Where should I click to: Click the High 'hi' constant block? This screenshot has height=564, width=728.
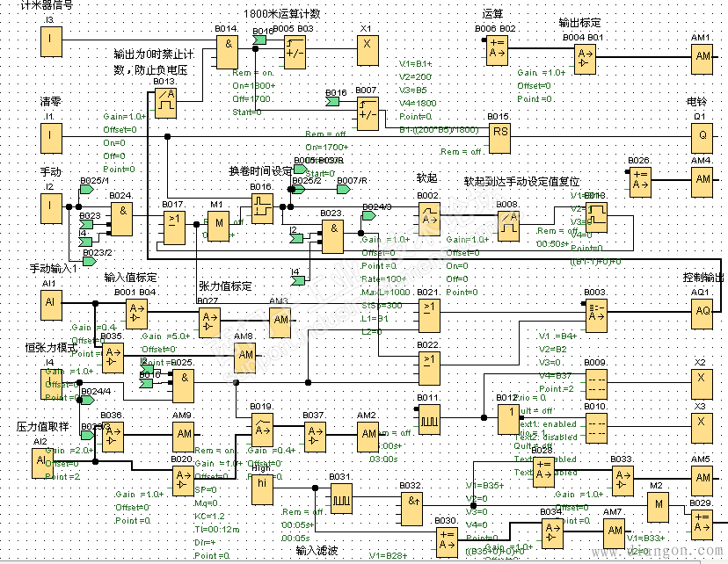(x=262, y=490)
